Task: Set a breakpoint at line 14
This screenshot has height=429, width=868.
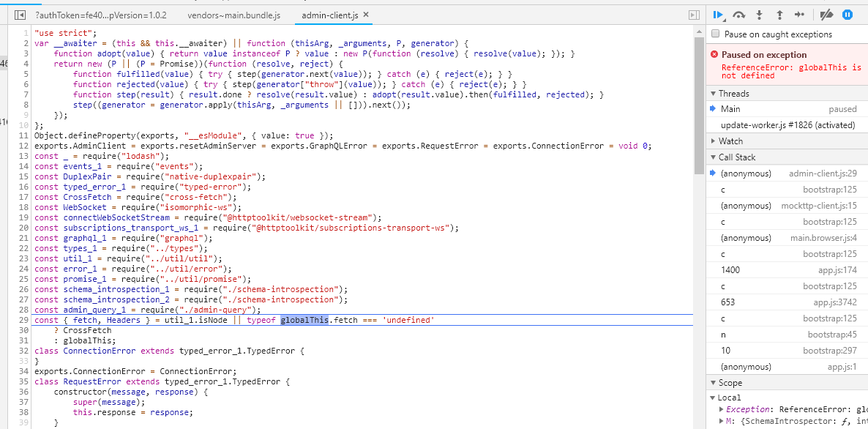Action: tap(23, 165)
